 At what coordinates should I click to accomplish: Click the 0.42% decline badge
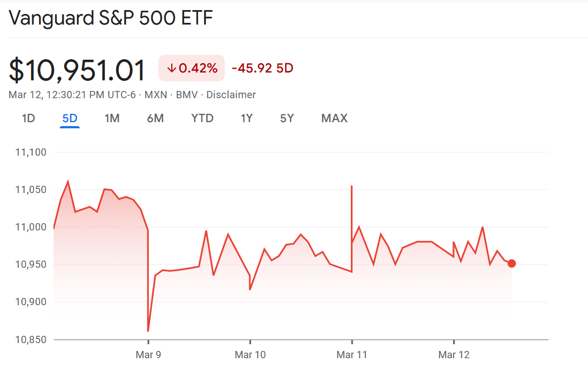point(191,69)
